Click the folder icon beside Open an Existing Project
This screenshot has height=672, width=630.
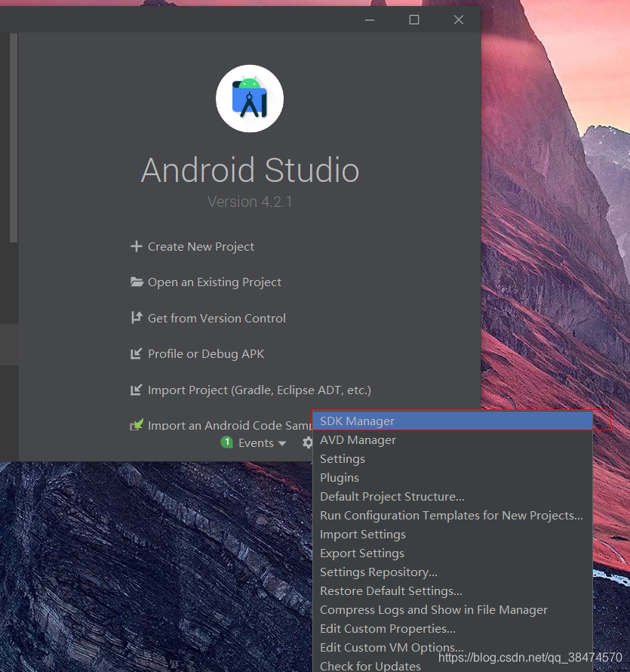pyautogui.click(x=137, y=282)
